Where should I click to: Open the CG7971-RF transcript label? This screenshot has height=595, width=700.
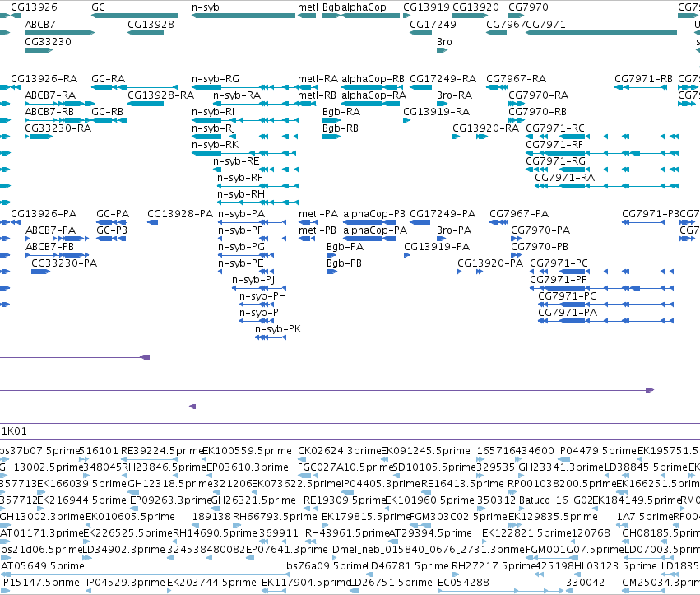(554, 145)
